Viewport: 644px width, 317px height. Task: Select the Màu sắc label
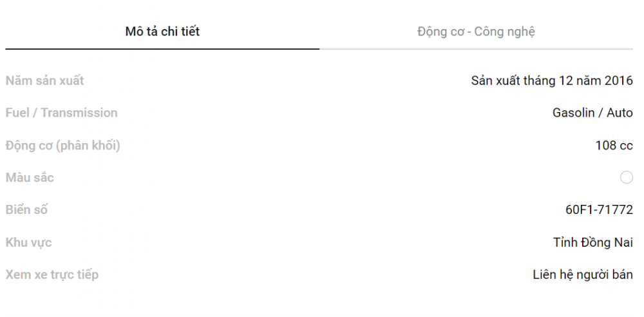tap(30, 178)
